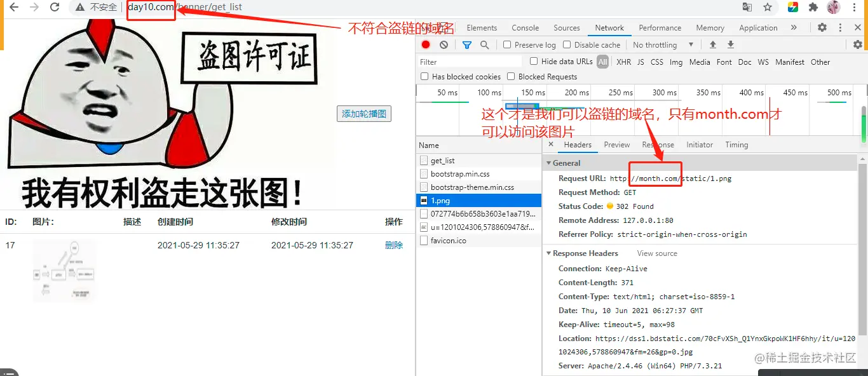The width and height of the screenshot is (868, 376).
Task: Check the Blocked Requests checkbox
Action: pos(511,76)
